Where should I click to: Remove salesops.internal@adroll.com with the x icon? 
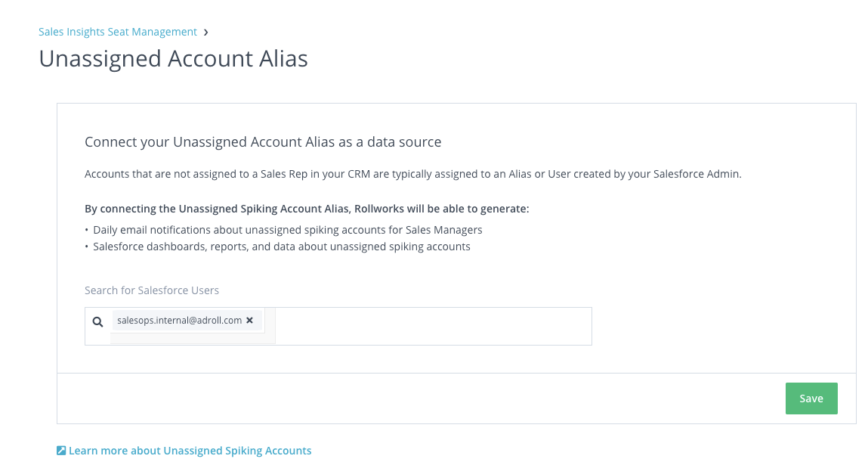(249, 320)
